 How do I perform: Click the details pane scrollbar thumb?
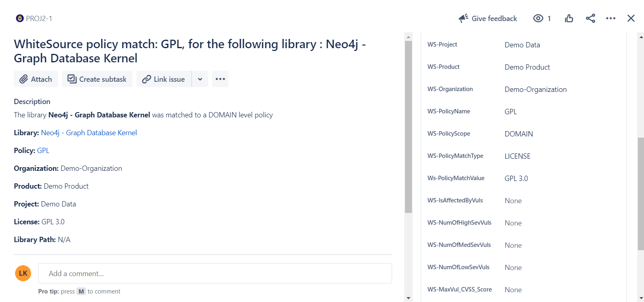641,194
